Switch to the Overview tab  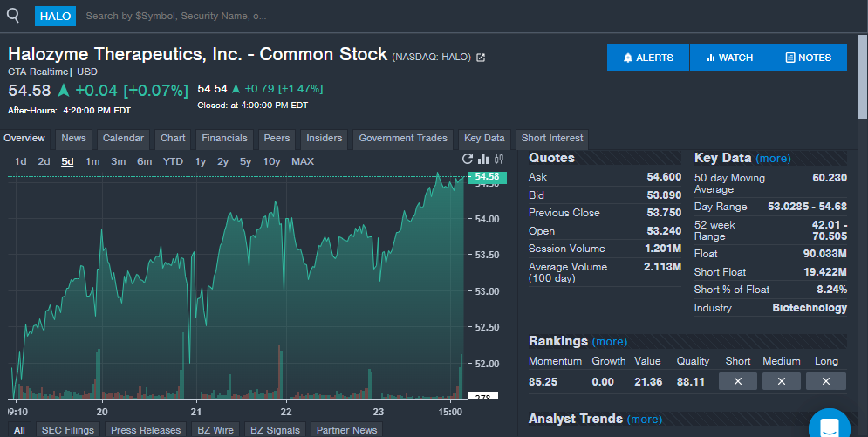point(24,139)
